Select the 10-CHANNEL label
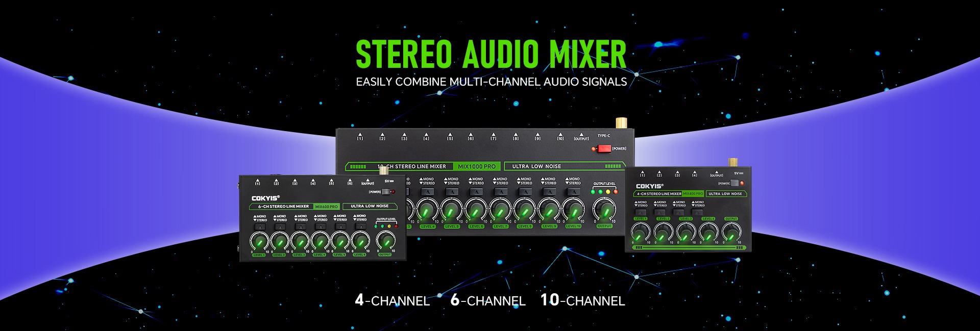This screenshot has height=331, width=980. coord(582,300)
